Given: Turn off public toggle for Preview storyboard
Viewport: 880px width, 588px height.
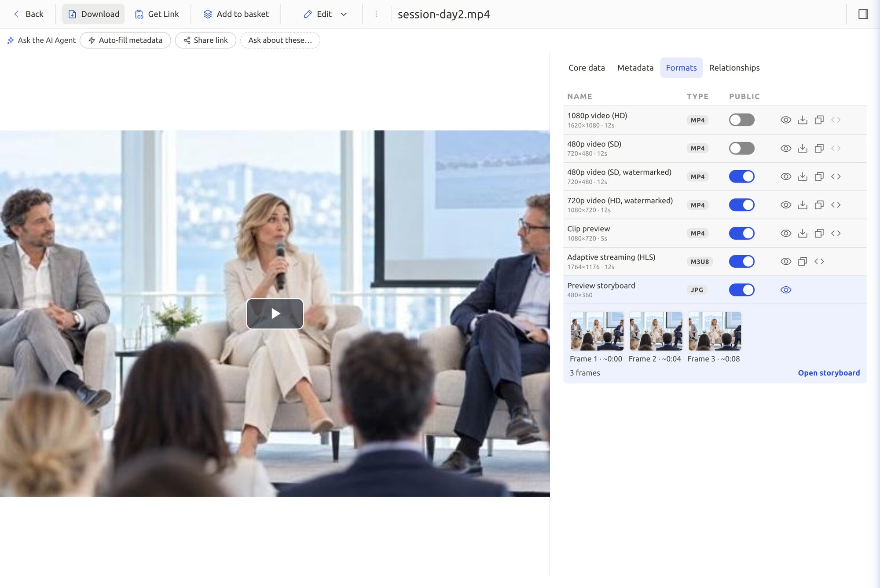Looking at the screenshot, I should click(742, 290).
